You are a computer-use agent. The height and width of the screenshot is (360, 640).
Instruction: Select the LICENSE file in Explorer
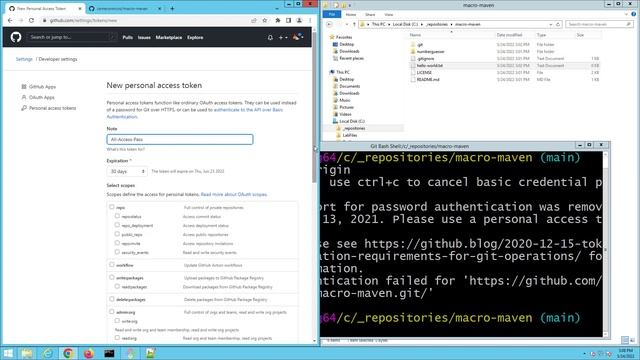click(424, 73)
